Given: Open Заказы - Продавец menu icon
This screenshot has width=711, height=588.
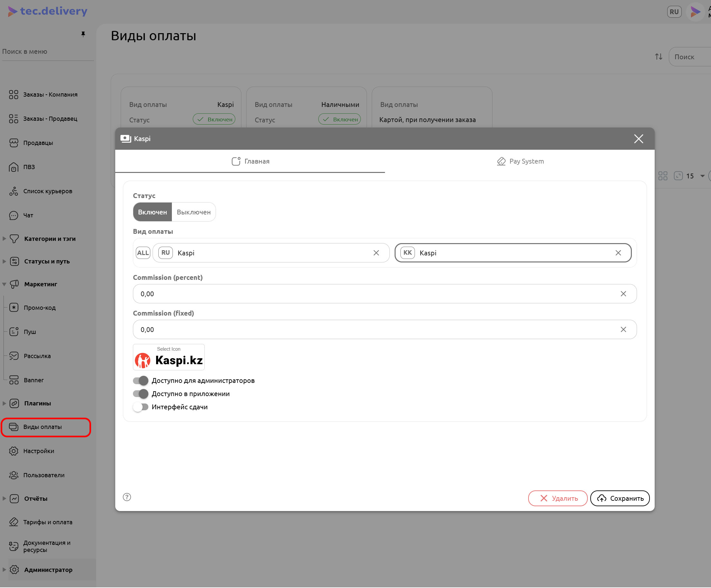Looking at the screenshot, I should point(14,119).
